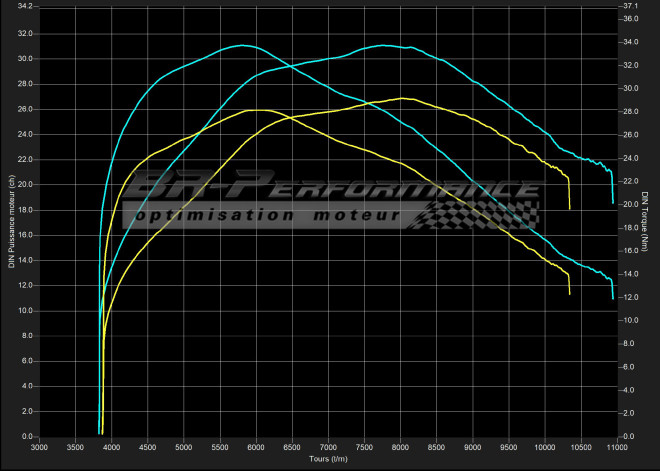Select the 8000 rpm x-axis tick label
The height and width of the screenshot is (471, 660).
click(401, 448)
